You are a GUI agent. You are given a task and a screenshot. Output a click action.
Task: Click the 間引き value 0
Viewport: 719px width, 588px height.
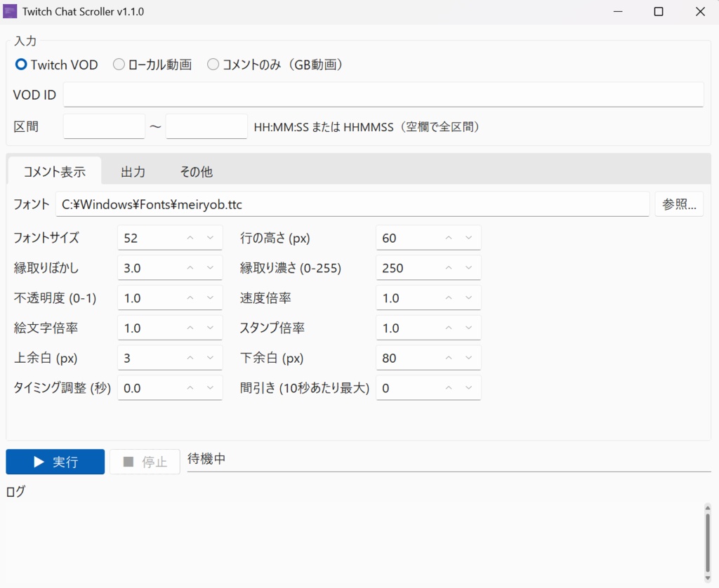click(385, 389)
